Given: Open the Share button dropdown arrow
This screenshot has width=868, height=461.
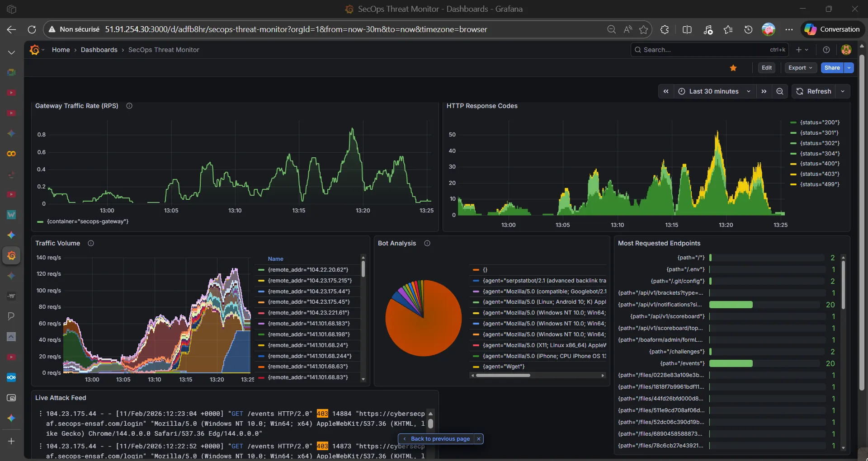Looking at the screenshot, I should point(849,68).
